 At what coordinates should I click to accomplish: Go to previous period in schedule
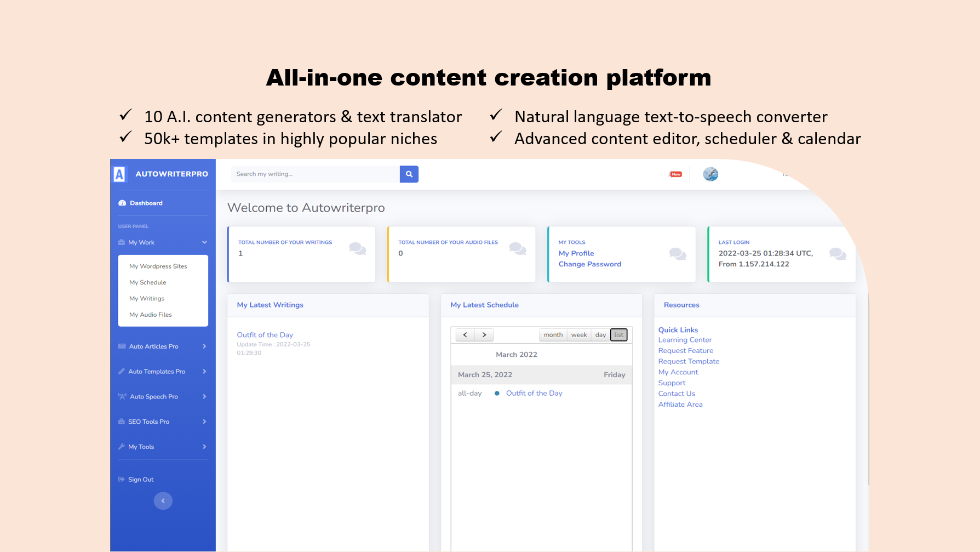coord(465,335)
